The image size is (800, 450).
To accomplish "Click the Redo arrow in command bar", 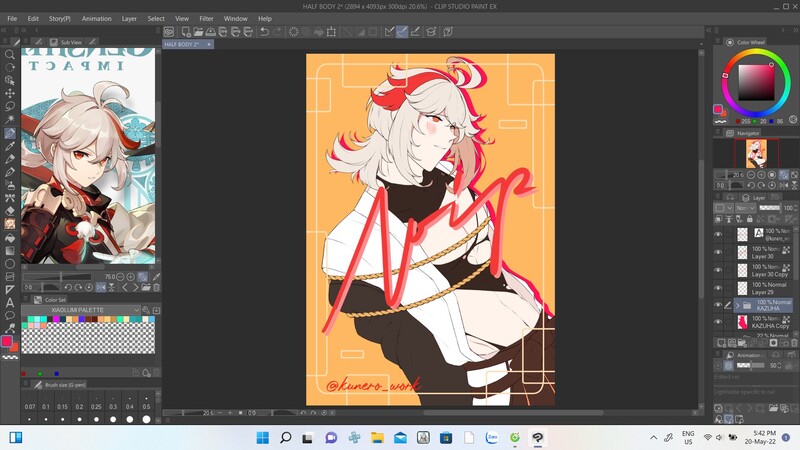I will pos(277,32).
